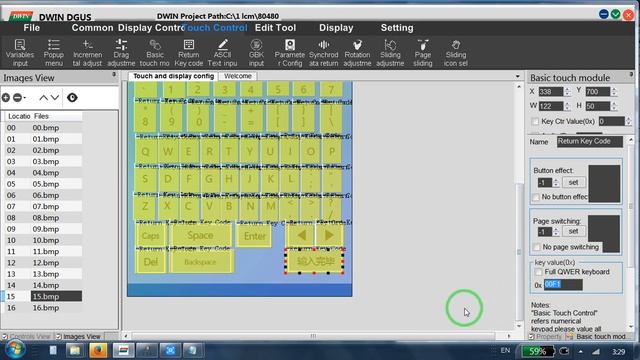Screen dimensions: 640x360
Task: Switch to the Welcome tab
Action: pyautogui.click(x=238, y=76)
